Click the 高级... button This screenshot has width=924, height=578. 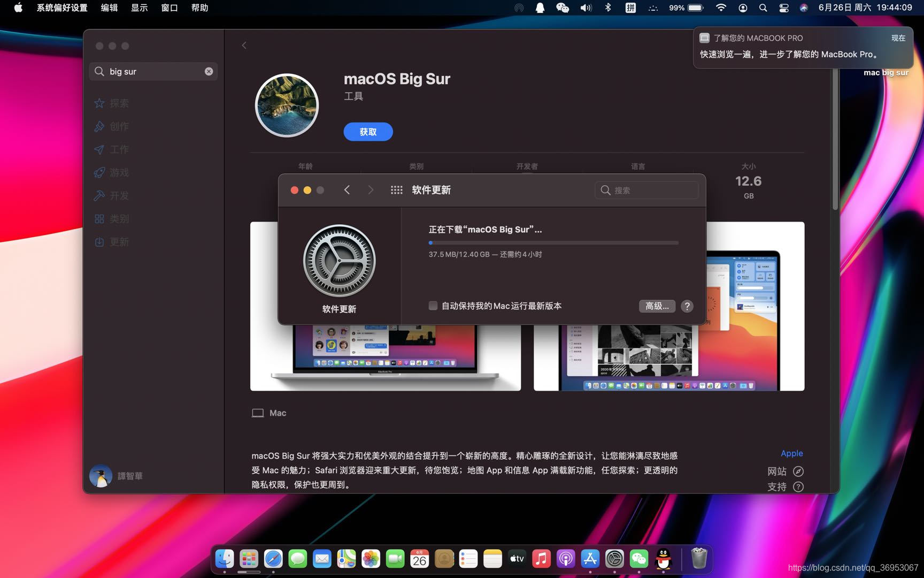click(x=657, y=306)
